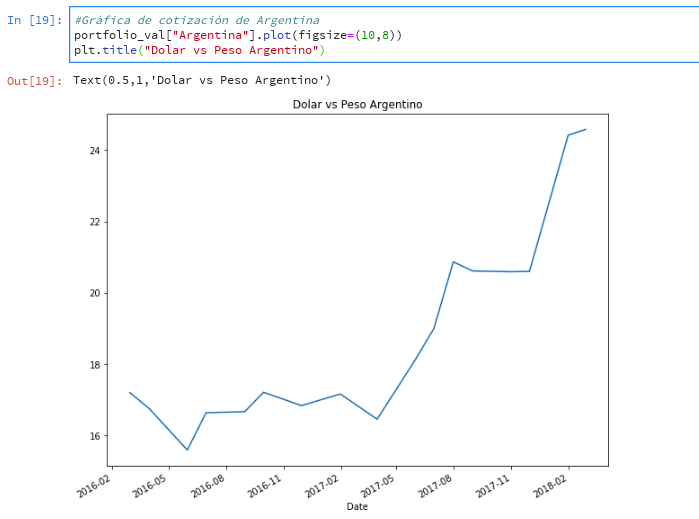Image resolution: width=699 pixels, height=519 pixels.
Task: Click the line's peak near 2017-08
Action: pyautogui.click(x=454, y=262)
